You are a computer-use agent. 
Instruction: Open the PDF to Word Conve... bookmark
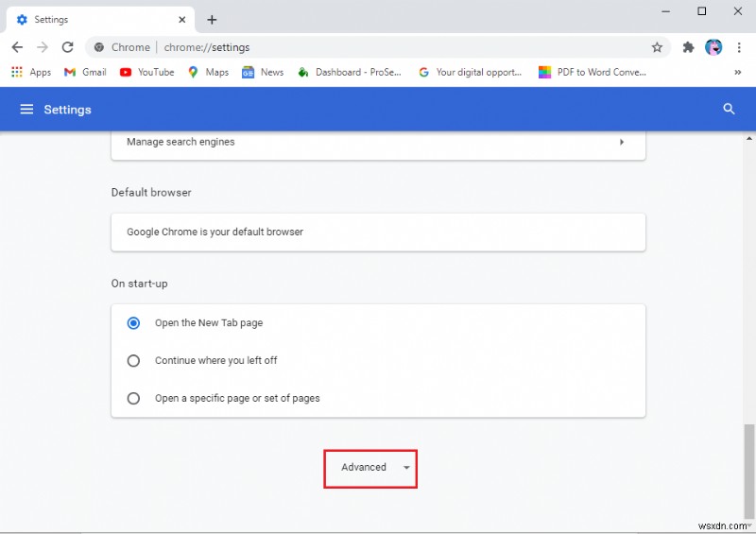pyautogui.click(x=593, y=73)
